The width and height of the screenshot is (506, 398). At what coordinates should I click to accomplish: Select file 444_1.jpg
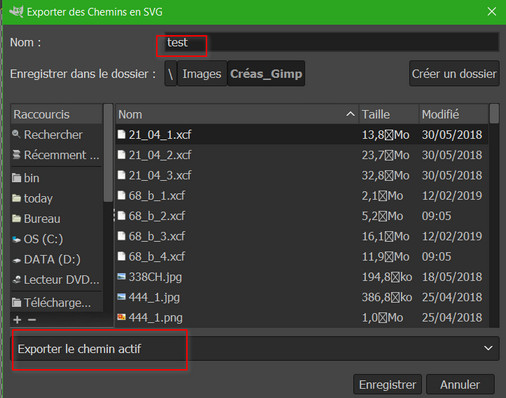[302, 297]
